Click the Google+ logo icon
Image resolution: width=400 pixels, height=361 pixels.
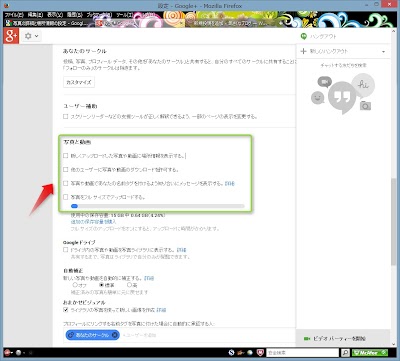pos(11,36)
